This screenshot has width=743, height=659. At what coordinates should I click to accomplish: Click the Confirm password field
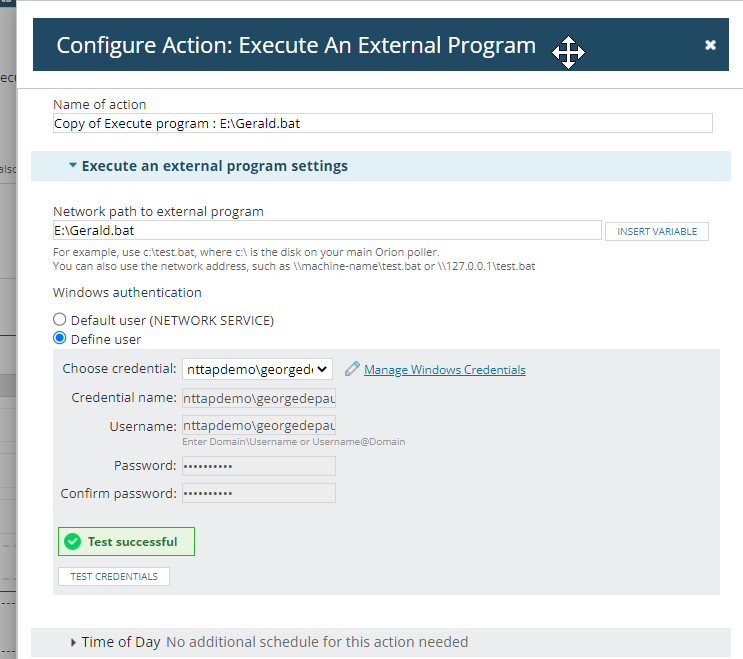coord(258,493)
